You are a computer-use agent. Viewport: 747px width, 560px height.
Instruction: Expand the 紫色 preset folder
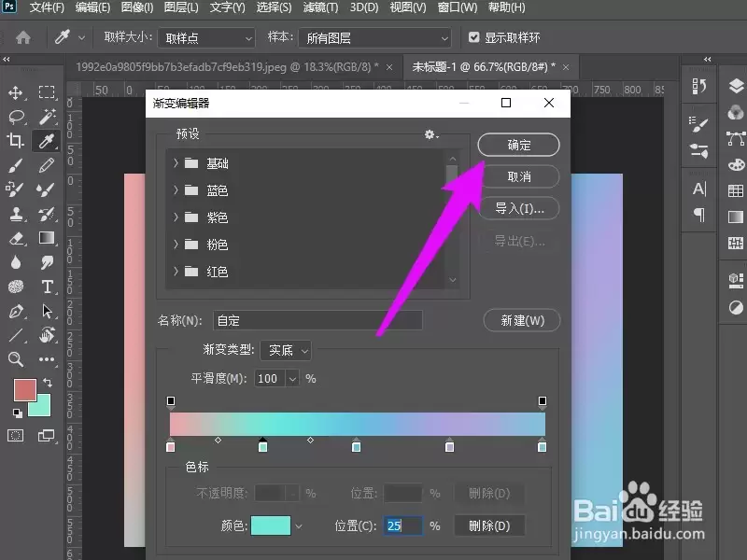tap(176, 217)
